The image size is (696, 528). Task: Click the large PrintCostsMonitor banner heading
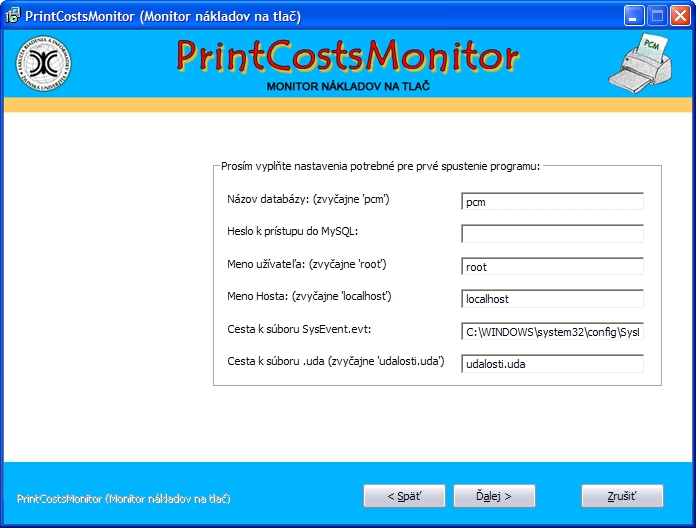tap(348, 57)
